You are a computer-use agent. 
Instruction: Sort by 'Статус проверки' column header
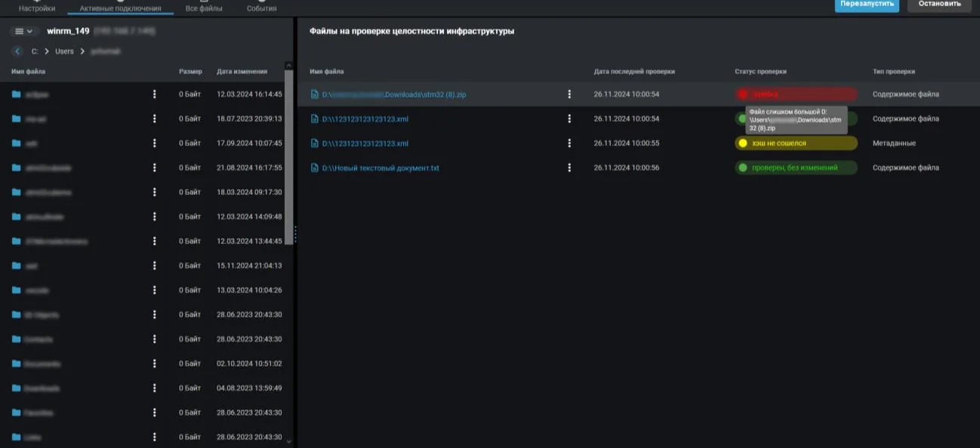[x=760, y=72]
